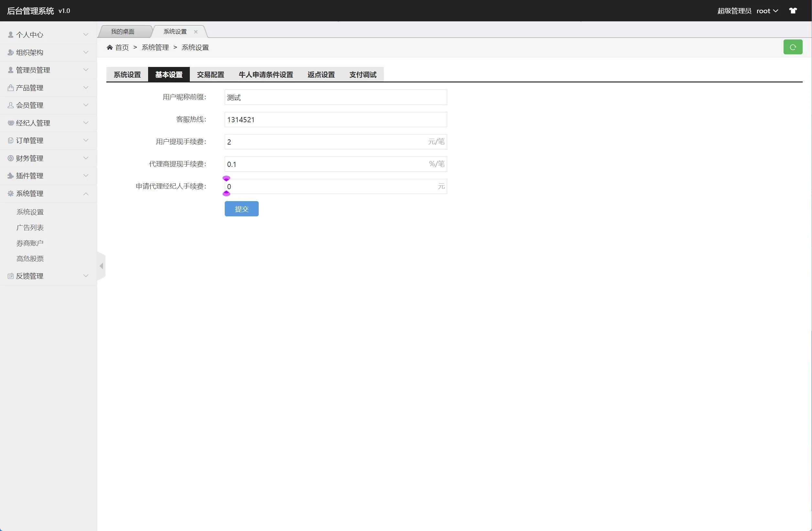Image resolution: width=812 pixels, height=531 pixels.
Task: Close the 系统设置 tab with x
Action: tap(196, 32)
